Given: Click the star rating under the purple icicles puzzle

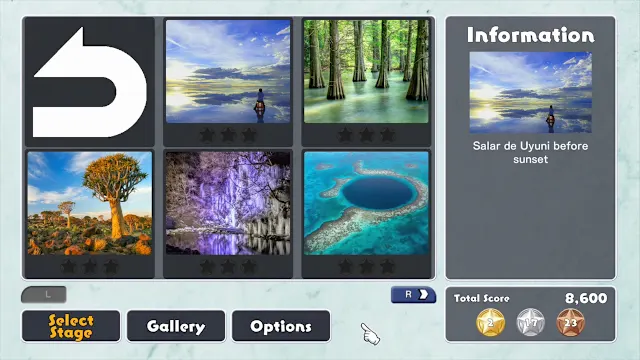Looking at the screenshot, I should (x=228, y=267).
